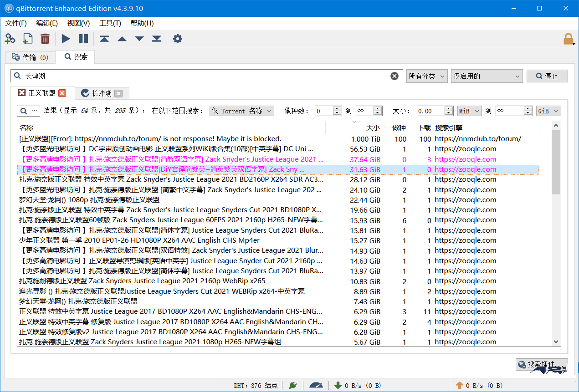Image resolution: width=579 pixels, height=392 pixels.
Task: Select 5.67 GiB 1080p H265-NEW字幕组 row
Action: 278,342
